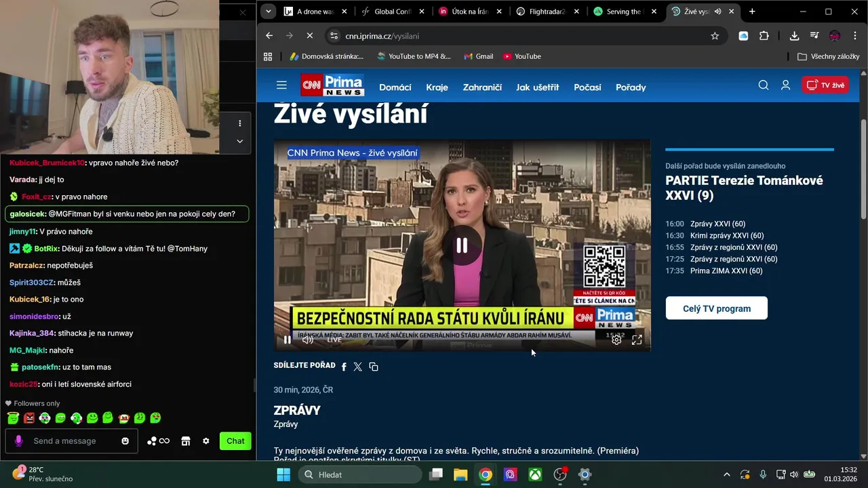The height and width of the screenshot is (488, 868).
Task: Click the small pause icon in the player control bar
Action: point(288,340)
